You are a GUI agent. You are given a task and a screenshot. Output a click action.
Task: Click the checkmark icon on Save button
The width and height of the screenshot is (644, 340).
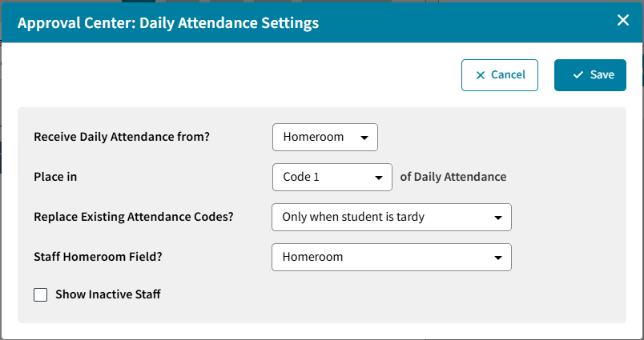578,75
